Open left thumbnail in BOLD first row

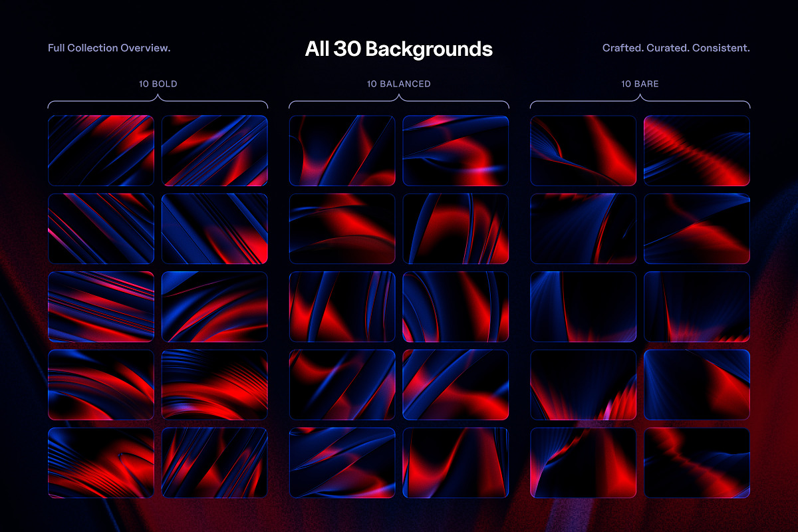click(101, 151)
